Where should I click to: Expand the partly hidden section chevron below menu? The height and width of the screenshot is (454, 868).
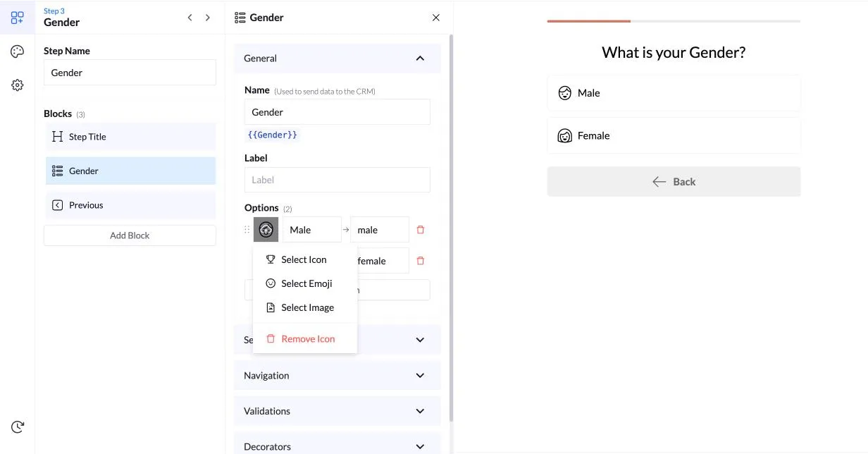420,340
